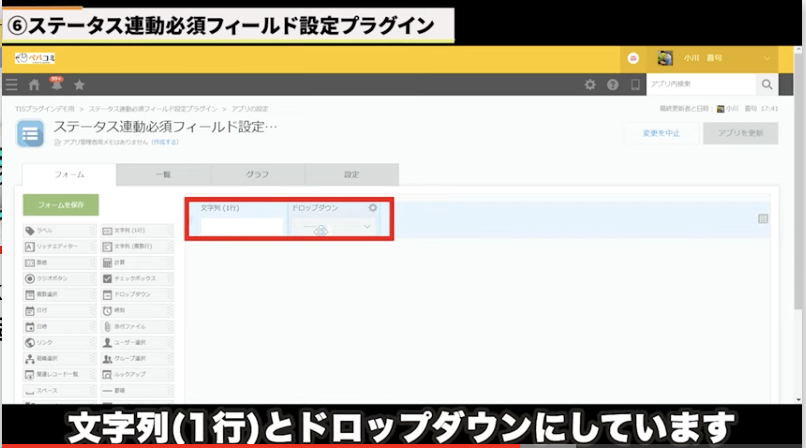
Task: Open the gear settings menu in the header
Action: (590, 85)
